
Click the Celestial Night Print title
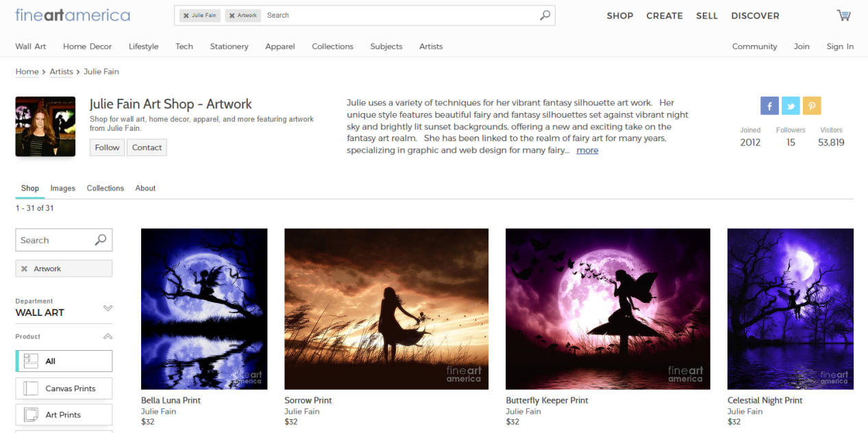coord(765,400)
